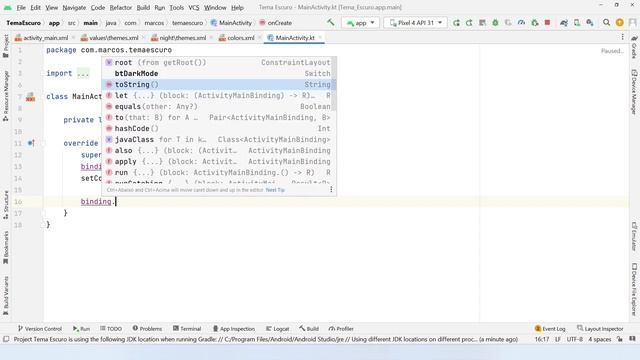Click the Make Project hammer icon

coord(331,22)
